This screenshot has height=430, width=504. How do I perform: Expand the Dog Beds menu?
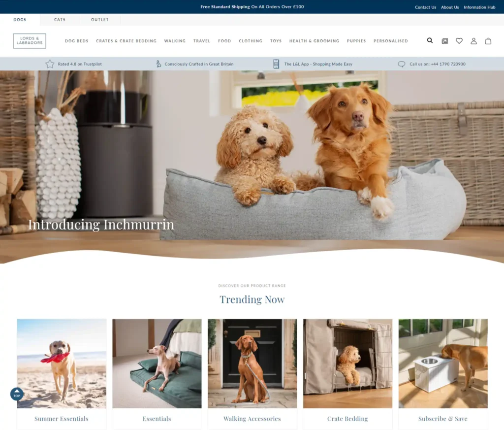[77, 41]
